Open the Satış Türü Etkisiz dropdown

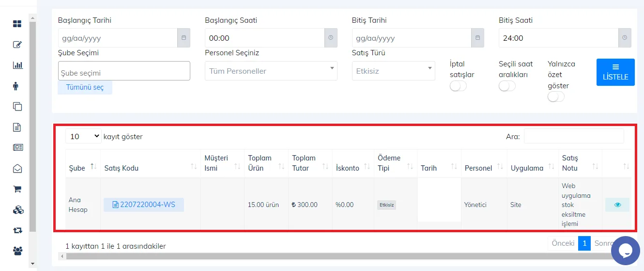[x=394, y=71]
